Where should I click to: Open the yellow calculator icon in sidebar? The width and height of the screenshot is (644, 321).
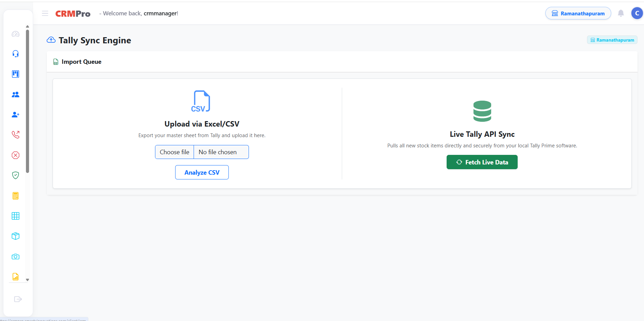15,196
